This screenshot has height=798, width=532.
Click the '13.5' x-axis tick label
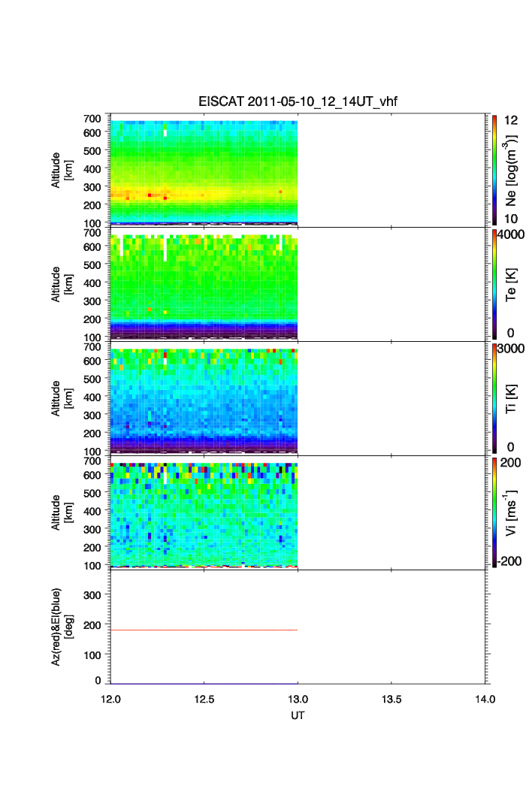coord(391,700)
